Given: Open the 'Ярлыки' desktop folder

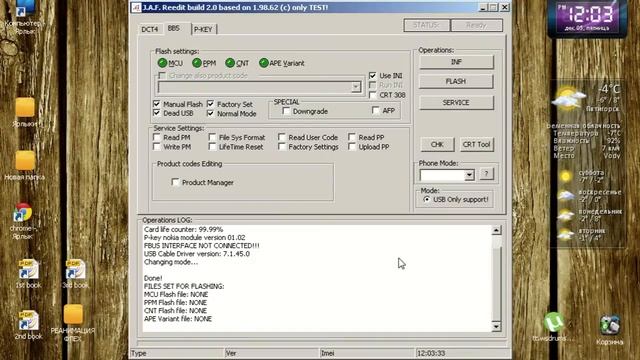Looking at the screenshot, I should tap(25, 108).
